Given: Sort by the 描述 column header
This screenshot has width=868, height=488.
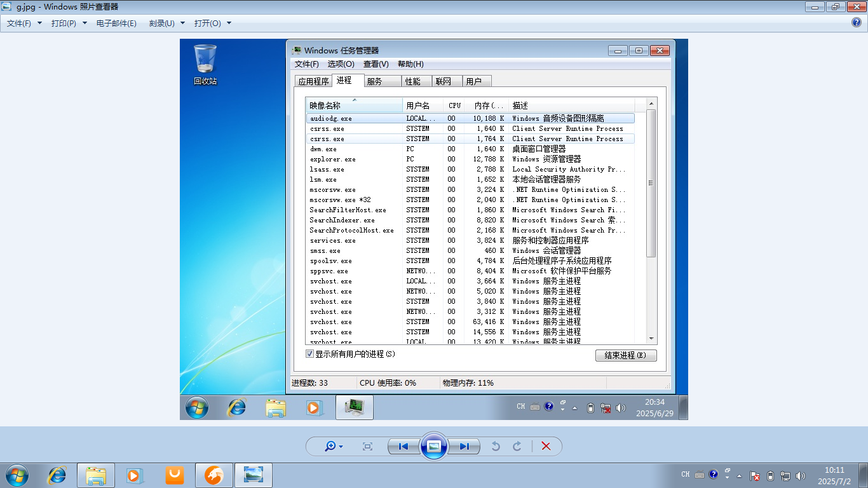Looking at the screenshot, I should (572, 105).
